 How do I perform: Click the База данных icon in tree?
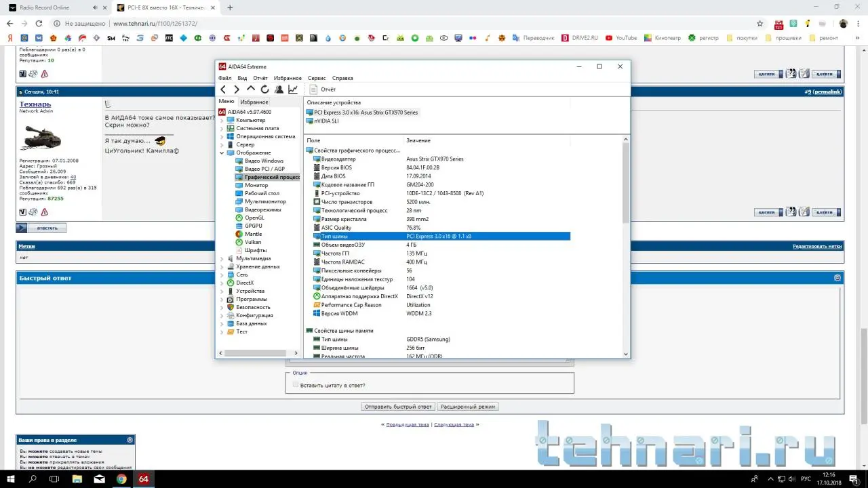coord(231,323)
